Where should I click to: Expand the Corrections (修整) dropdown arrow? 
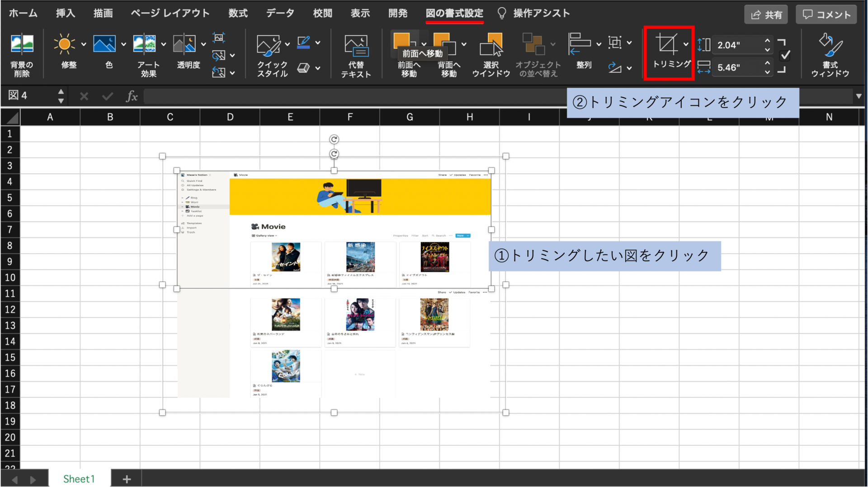point(84,44)
